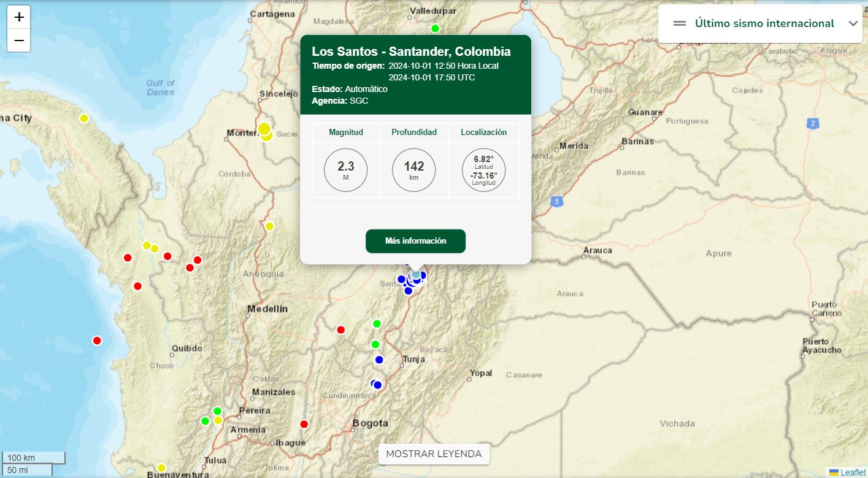Image resolution: width=868 pixels, height=478 pixels.
Task: Click the red earthquake marker near Ibagué
Action: pos(304,424)
